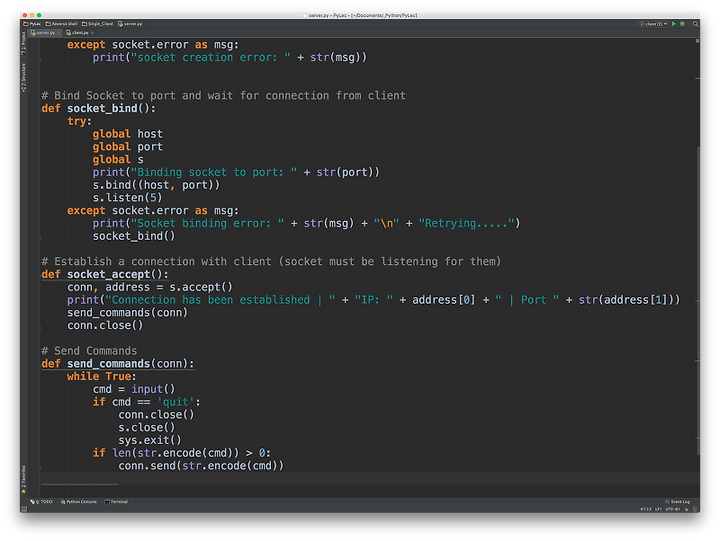Select the Reverse Shell breadcrumb folder
This screenshot has height=541, width=720.
(62, 24)
